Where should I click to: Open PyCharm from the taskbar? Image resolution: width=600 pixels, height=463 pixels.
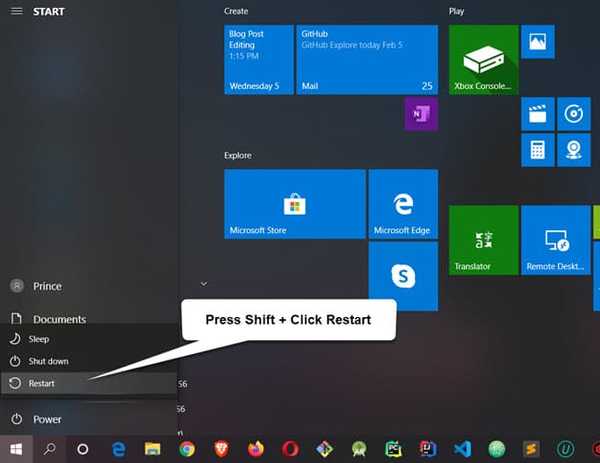pos(393,449)
